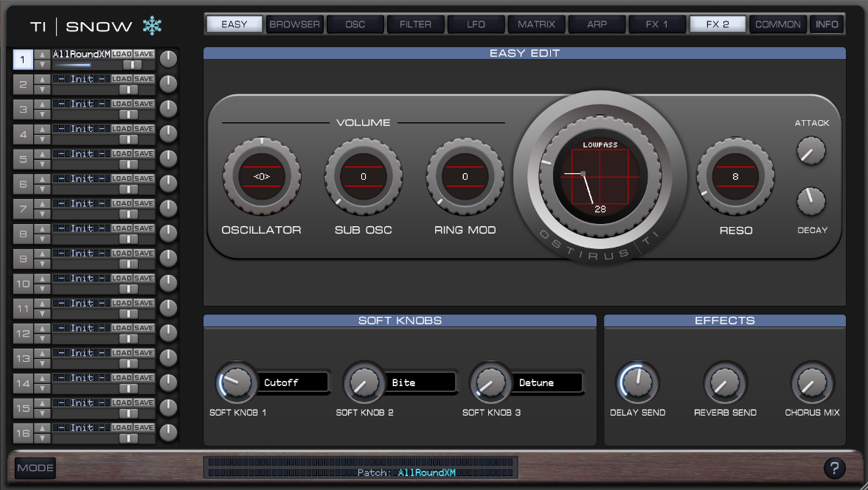
Task: Click part 13 volume knob
Action: click(x=168, y=357)
